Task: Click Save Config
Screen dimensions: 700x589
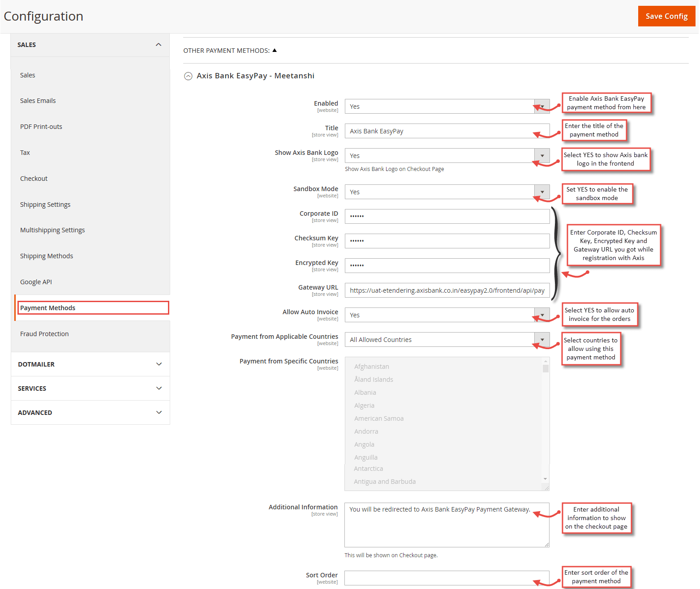Action: [666, 16]
